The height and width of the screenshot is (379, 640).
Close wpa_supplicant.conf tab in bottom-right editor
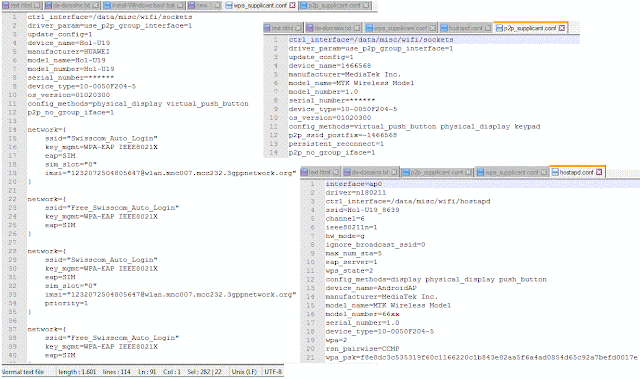pos(544,172)
